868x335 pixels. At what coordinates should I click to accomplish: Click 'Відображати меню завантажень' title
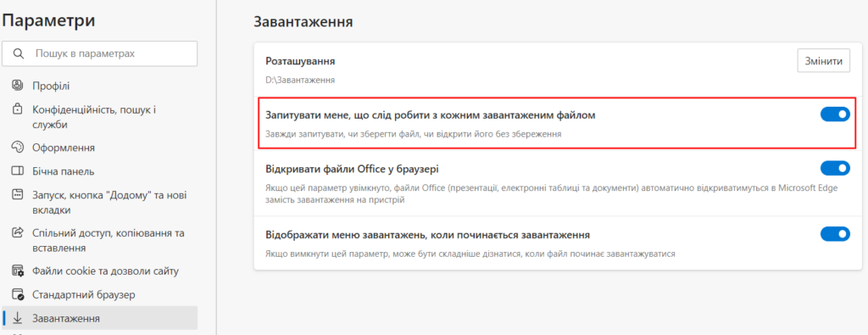427,235
